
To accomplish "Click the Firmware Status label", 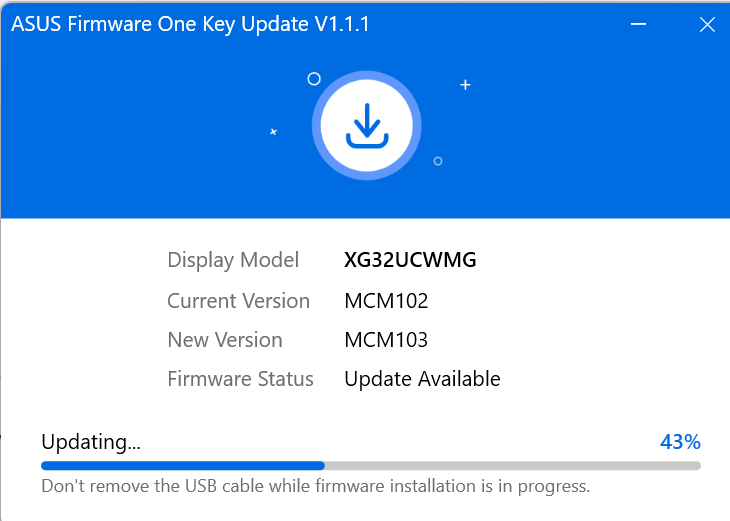I will (x=240, y=379).
